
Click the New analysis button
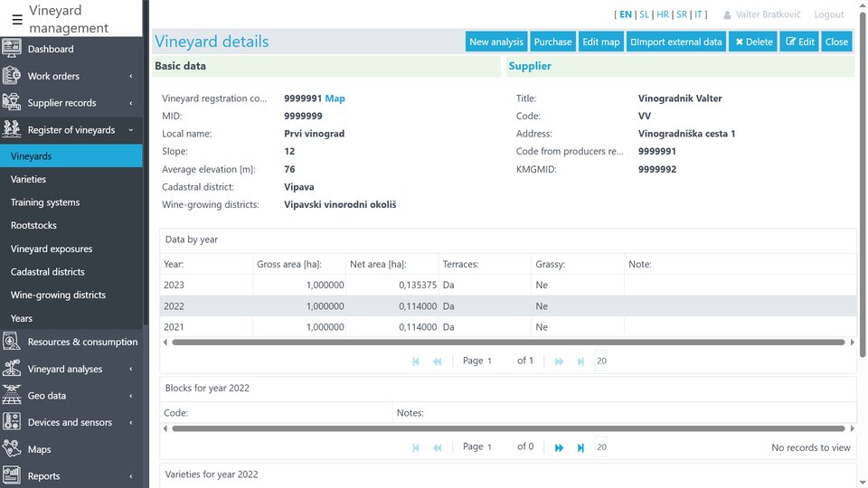(496, 42)
